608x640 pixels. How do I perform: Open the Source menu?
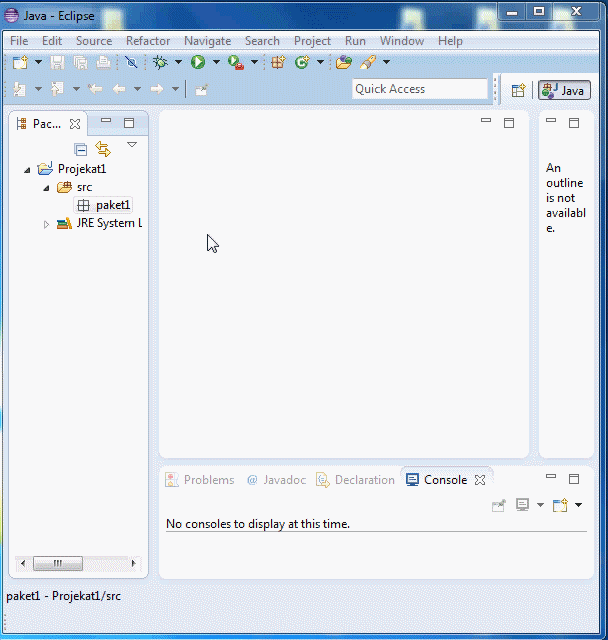pos(94,41)
